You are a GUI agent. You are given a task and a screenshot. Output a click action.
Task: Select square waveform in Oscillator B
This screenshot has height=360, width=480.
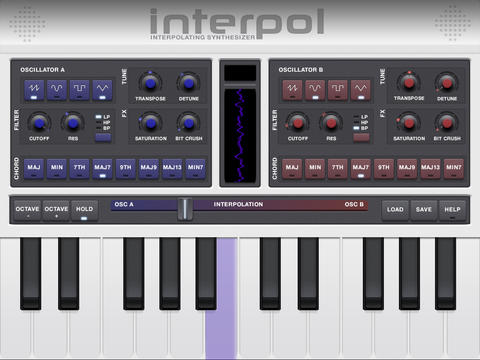338,90
